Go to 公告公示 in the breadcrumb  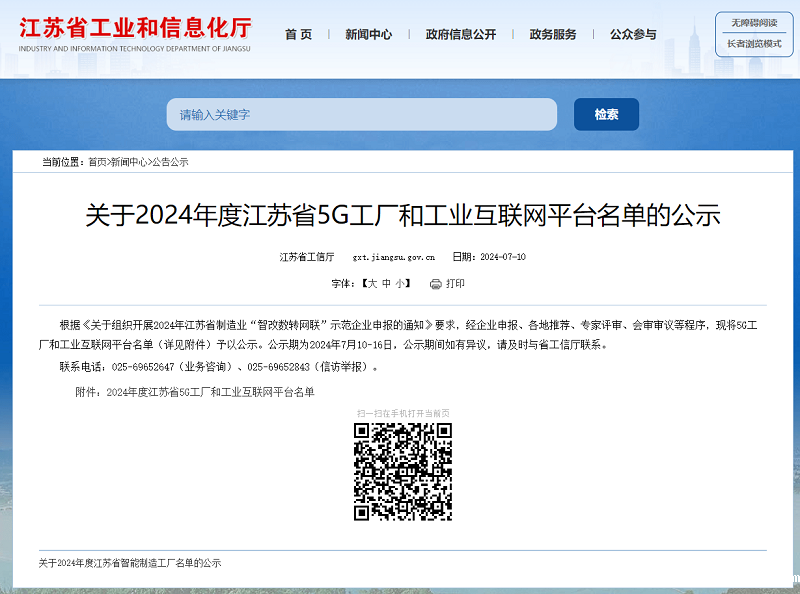[170, 162]
